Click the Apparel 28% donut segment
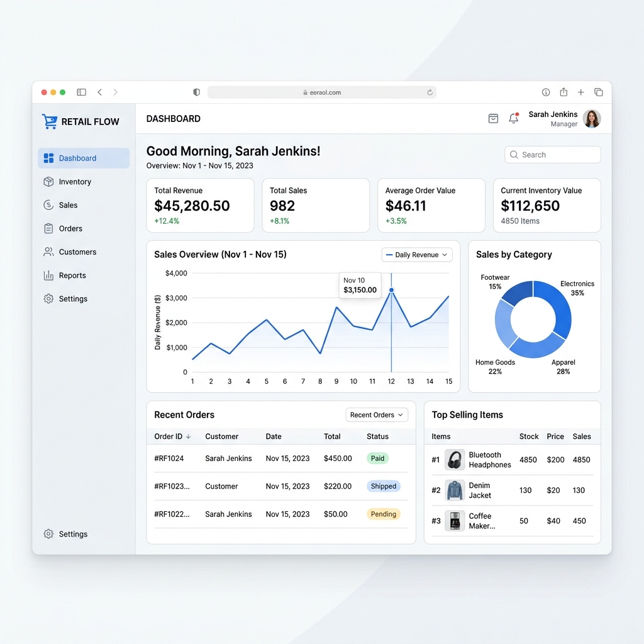644x644 pixels. point(538,348)
